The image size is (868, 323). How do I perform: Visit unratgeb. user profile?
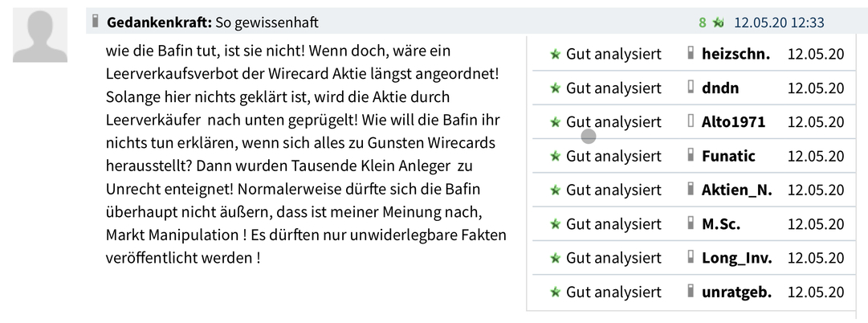pos(736,292)
